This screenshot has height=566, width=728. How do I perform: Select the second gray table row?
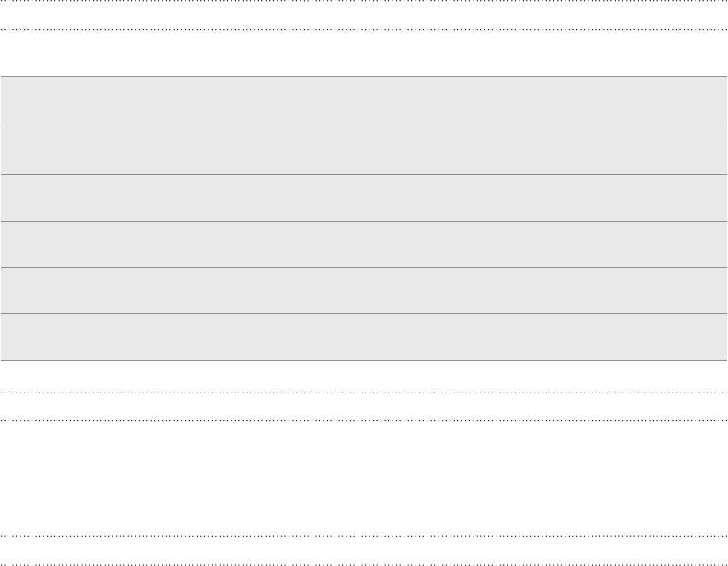pyautogui.click(x=364, y=152)
